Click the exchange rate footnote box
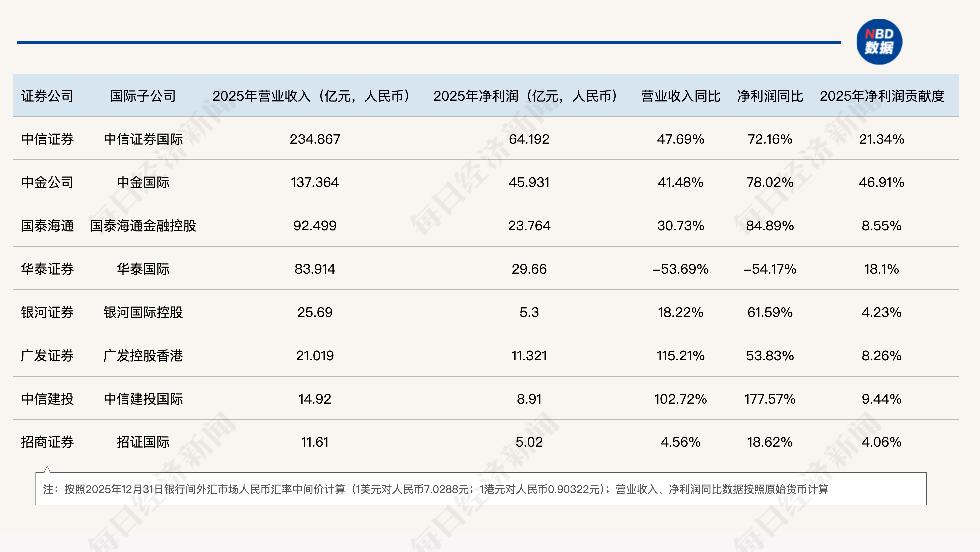Screen dimensions: 980x552 (x=481, y=489)
